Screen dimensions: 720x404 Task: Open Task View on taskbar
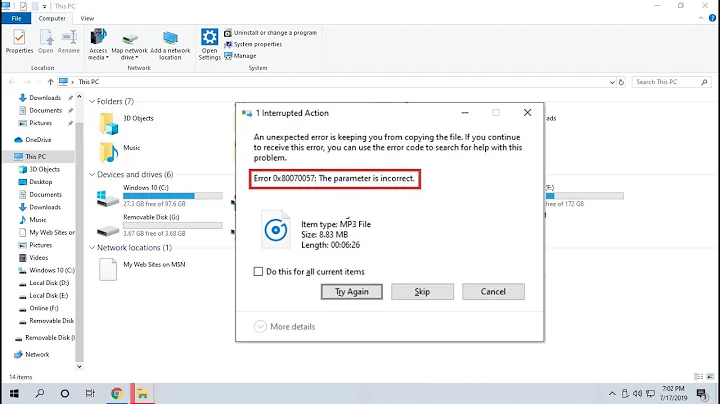click(90, 393)
